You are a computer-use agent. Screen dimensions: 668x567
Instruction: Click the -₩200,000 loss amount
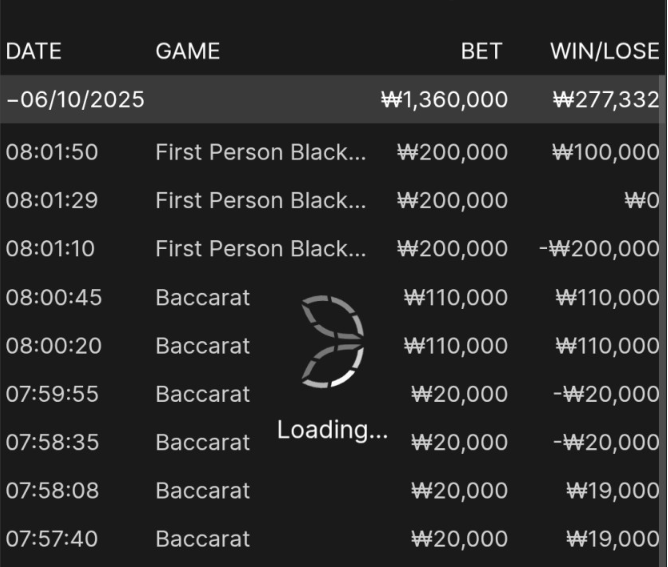(x=599, y=248)
